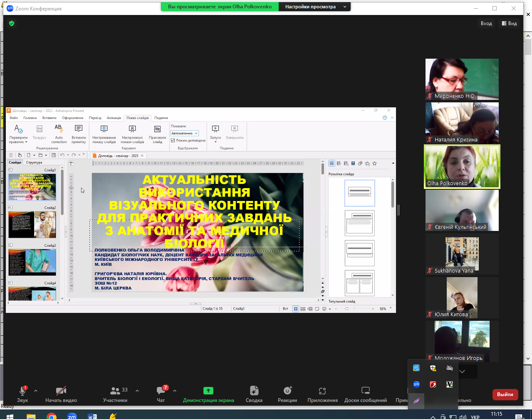Viewport: 532px width, 419px height.
Task: Open the Participants list icon
Action: point(115,391)
